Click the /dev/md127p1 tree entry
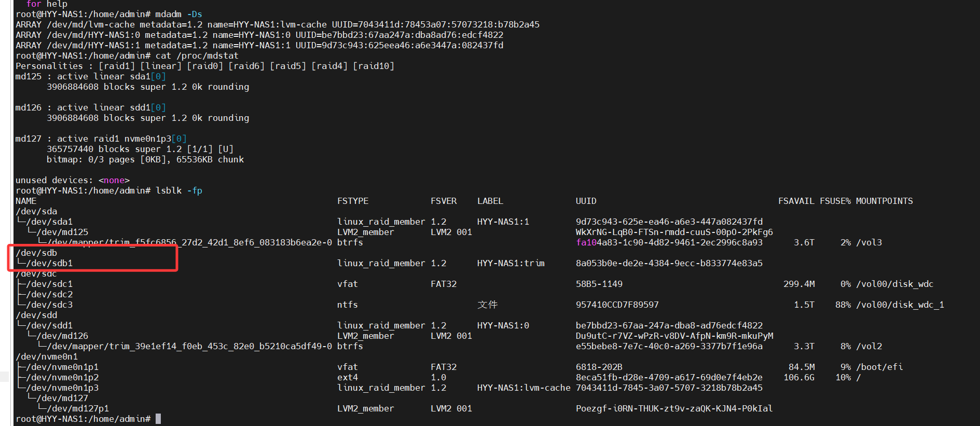The width and height of the screenshot is (980, 426). 78,408
